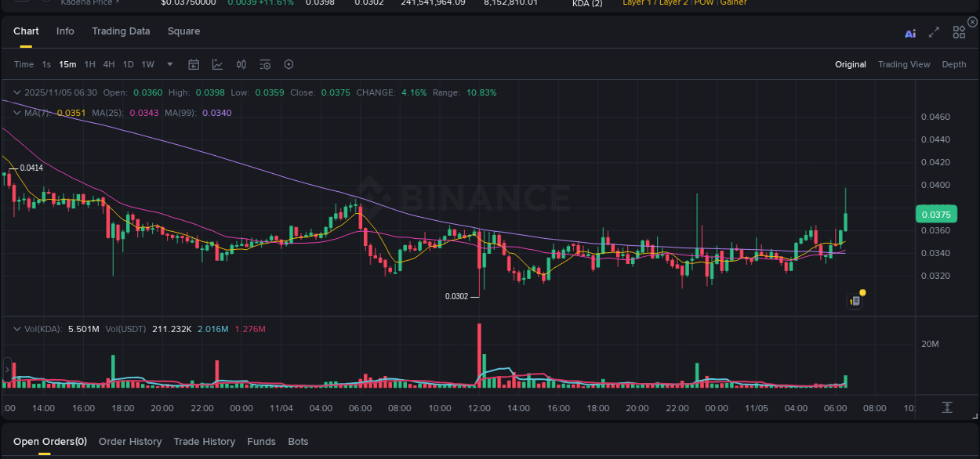Open chart settings via hexagon icon
Viewport: 980px width, 459px height.
[289, 64]
